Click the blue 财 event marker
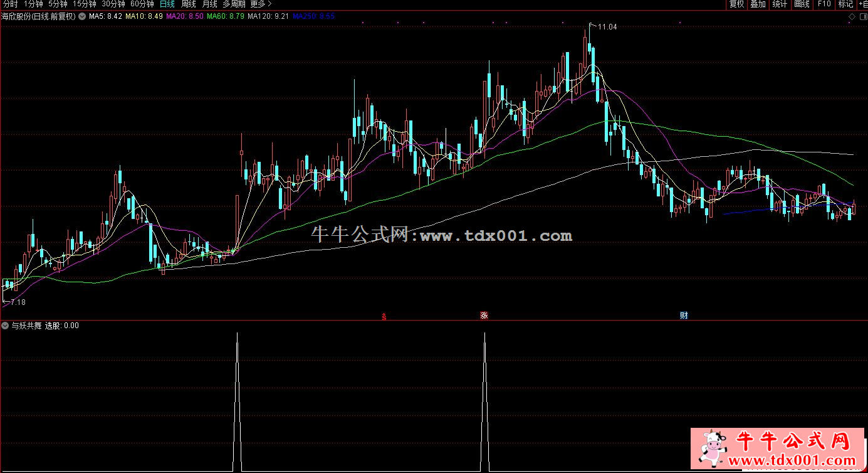This screenshot has height=473, width=868. pos(684,316)
